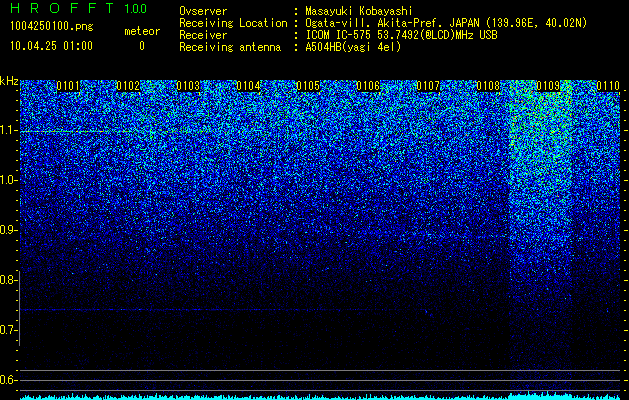Screen dimensions: 629x400
Task: Click the meteor count value 0
Action: click(x=142, y=46)
